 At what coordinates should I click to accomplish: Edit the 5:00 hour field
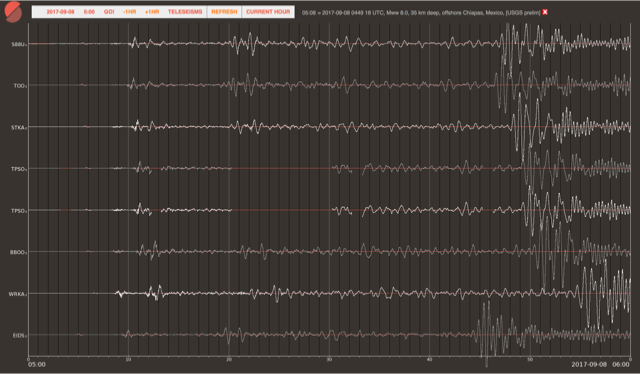pyautogui.click(x=89, y=12)
